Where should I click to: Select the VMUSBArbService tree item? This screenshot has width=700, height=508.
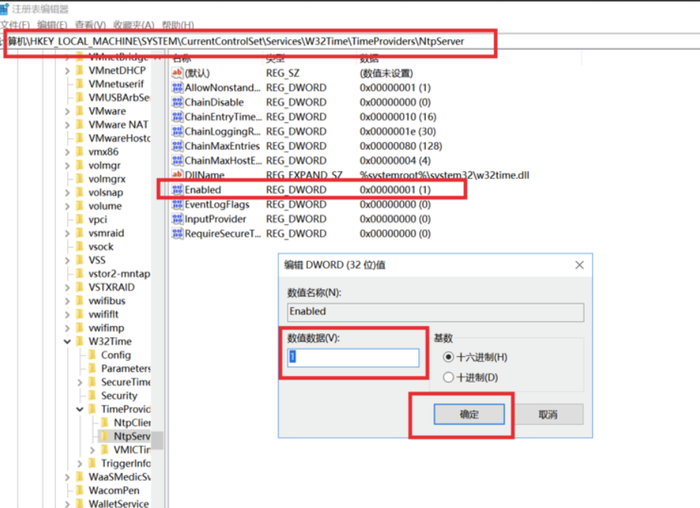[119, 97]
